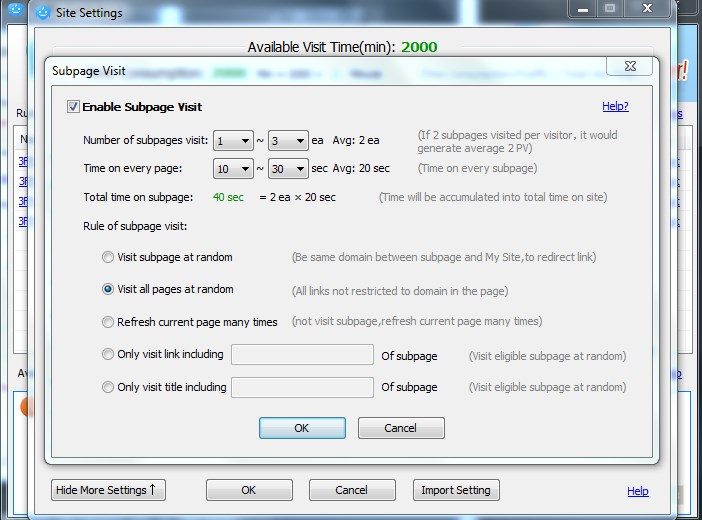Click the Site Settings window icon
This screenshot has width=702, height=520.
pos(42,13)
